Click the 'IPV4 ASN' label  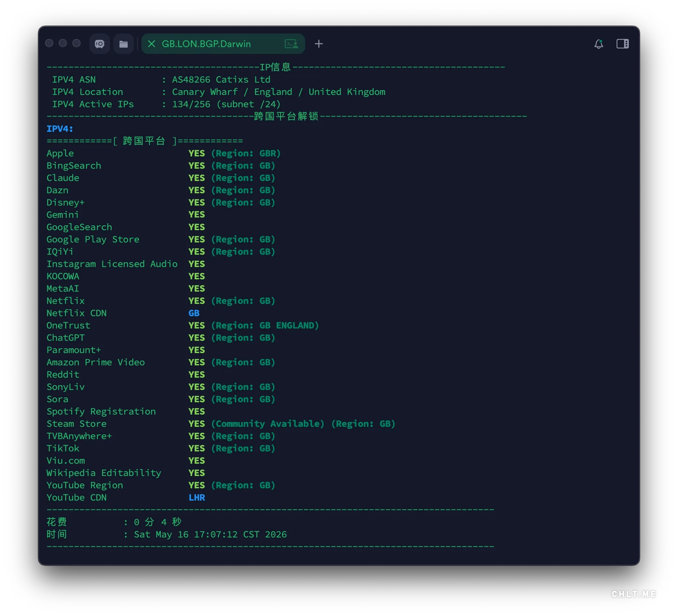pos(74,80)
